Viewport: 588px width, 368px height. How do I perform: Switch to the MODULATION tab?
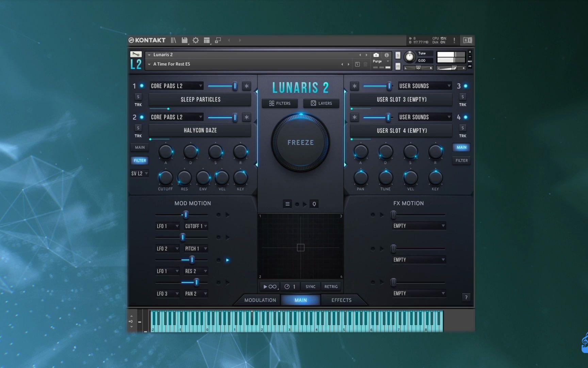coord(260,300)
